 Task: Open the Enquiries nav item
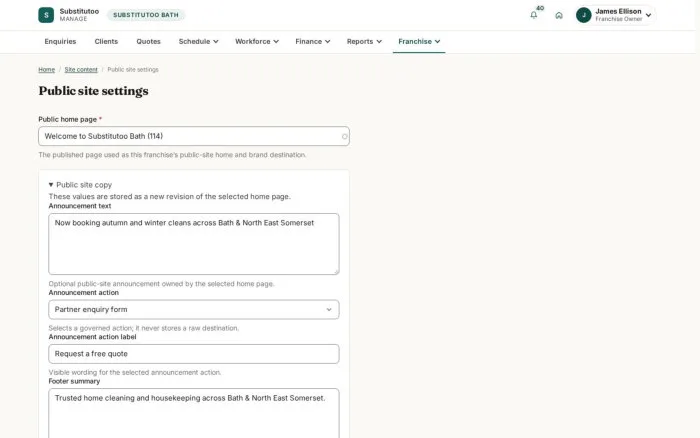click(60, 42)
